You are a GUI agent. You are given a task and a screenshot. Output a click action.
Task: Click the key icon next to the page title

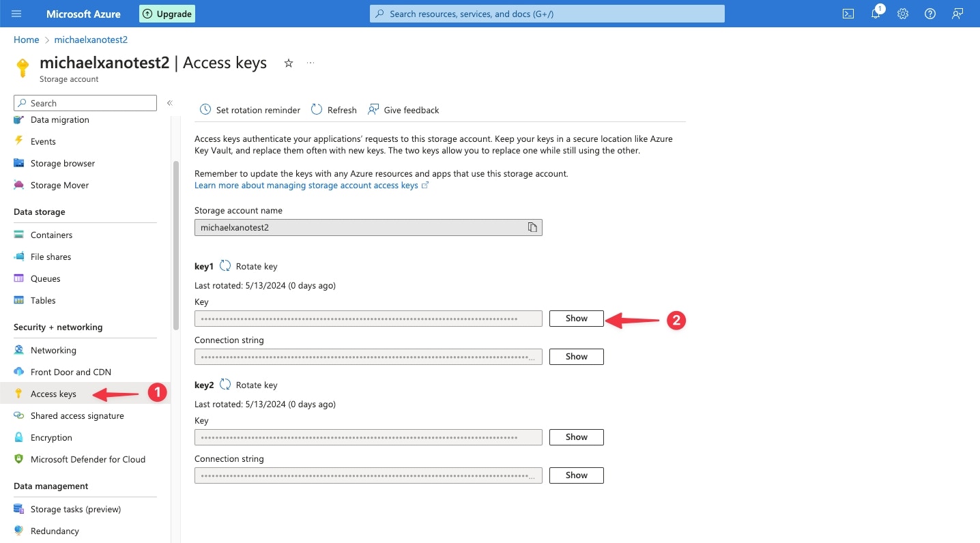click(x=23, y=68)
